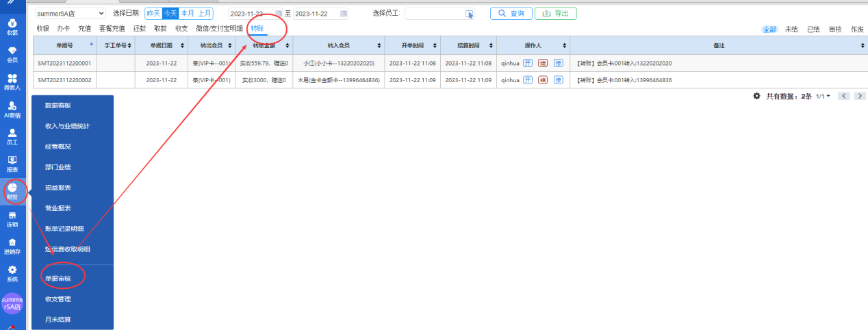The height and width of the screenshot is (330, 868).
Task: Switch to the 办卡 tab
Action: (x=64, y=28)
